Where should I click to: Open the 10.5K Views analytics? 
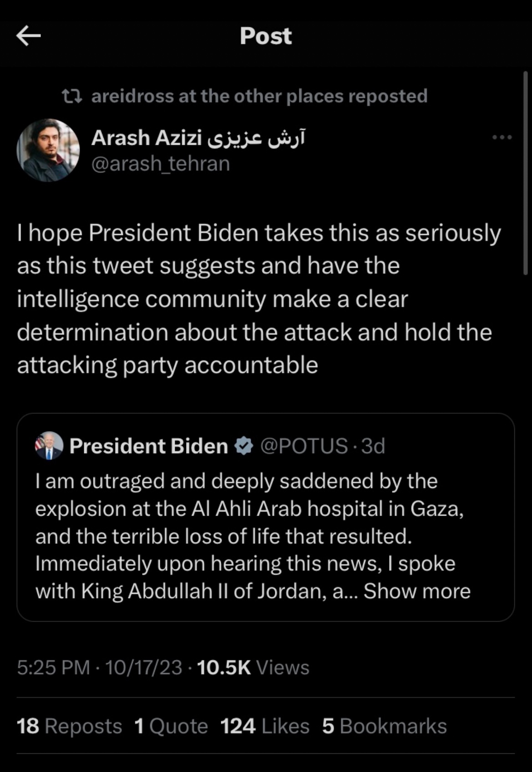tap(253, 668)
